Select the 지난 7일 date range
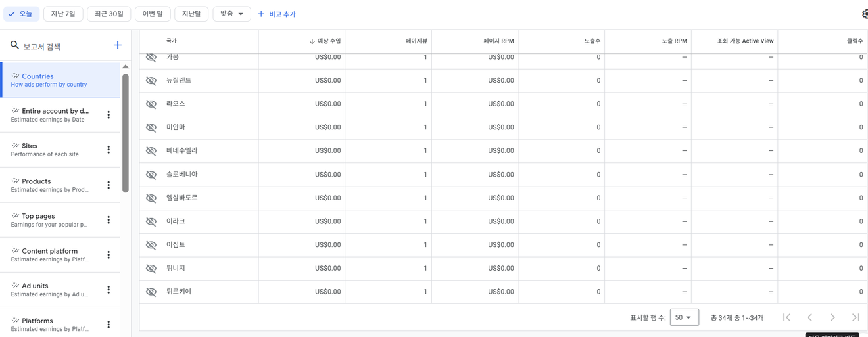The height and width of the screenshot is (337, 868). pos(63,14)
